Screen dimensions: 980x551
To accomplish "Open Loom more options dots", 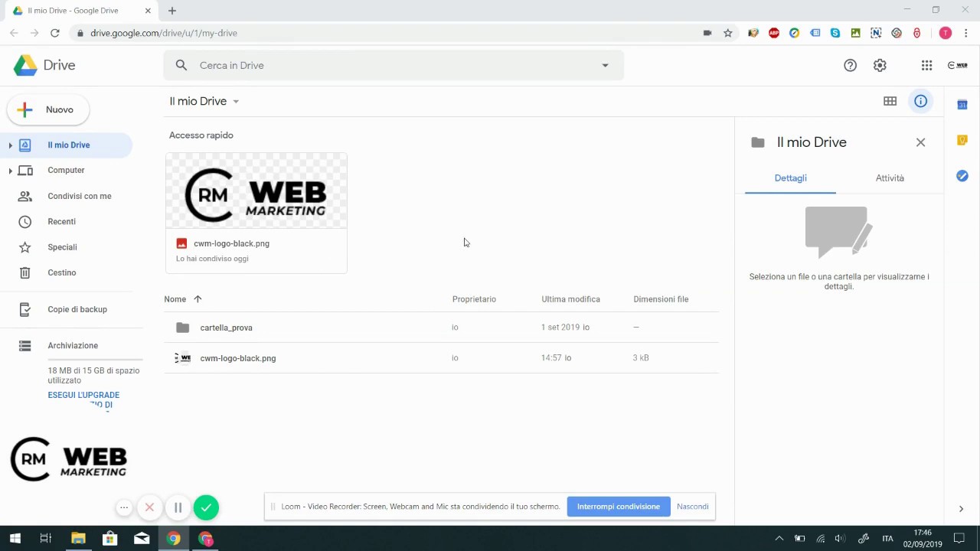I will pyautogui.click(x=124, y=507).
